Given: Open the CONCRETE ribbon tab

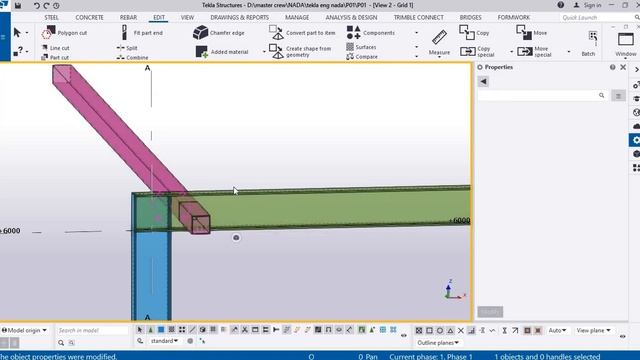Looking at the screenshot, I should (89, 18).
